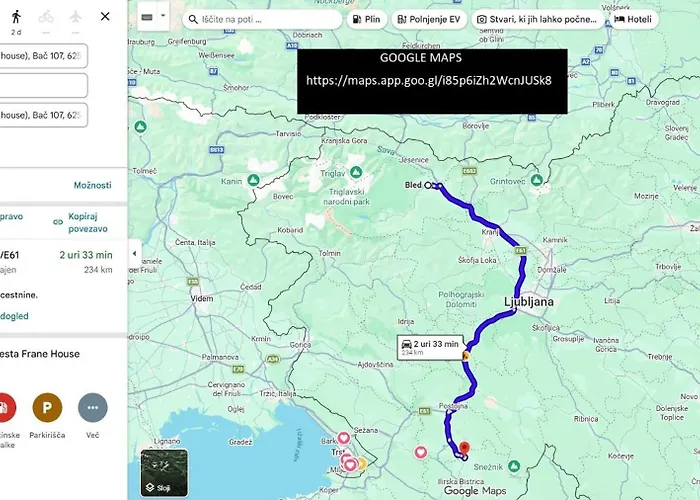
Task: Select the walking travel mode icon
Action: 15,16
